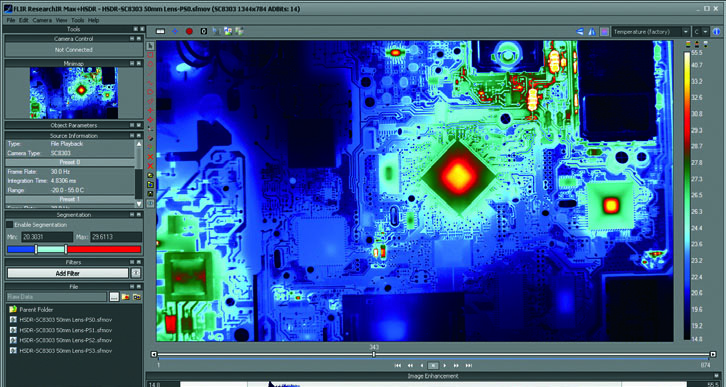
Task: Click the browse folder icon in File panel
Action: click(x=114, y=297)
